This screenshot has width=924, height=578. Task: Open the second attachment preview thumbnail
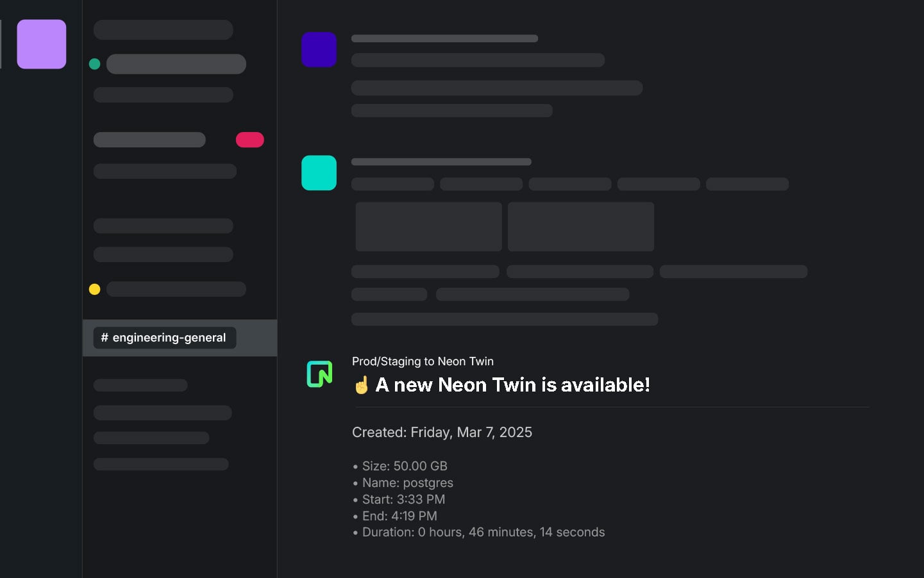(x=580, y=226)
